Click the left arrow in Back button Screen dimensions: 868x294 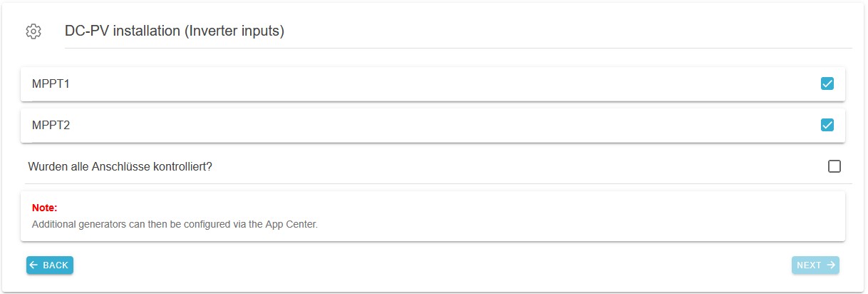(x=33, y=265)
